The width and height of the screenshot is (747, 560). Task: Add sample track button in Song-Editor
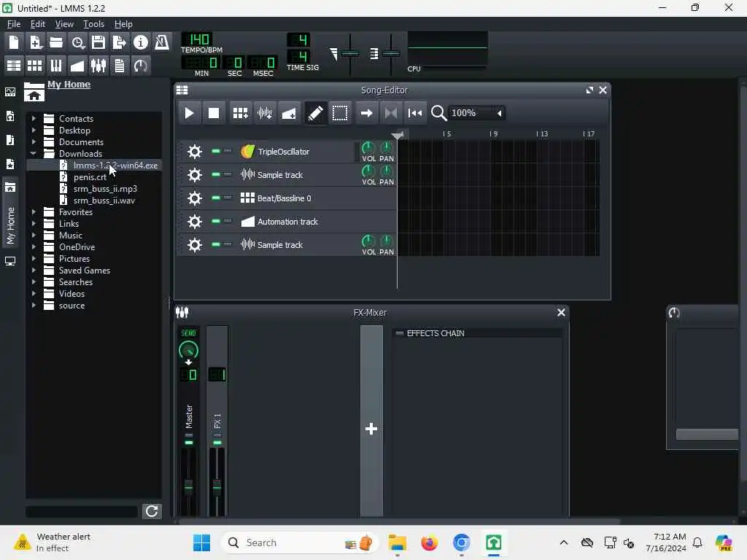pos(265,113)
